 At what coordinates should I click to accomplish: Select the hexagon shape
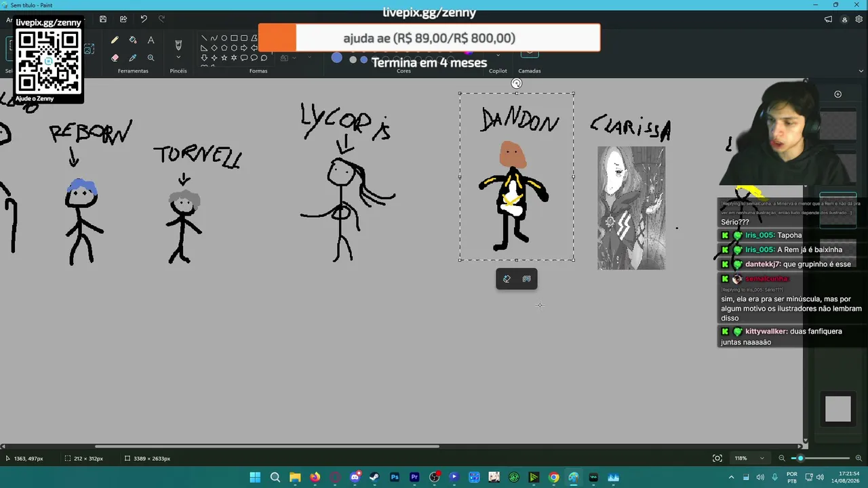coord(234,47)
